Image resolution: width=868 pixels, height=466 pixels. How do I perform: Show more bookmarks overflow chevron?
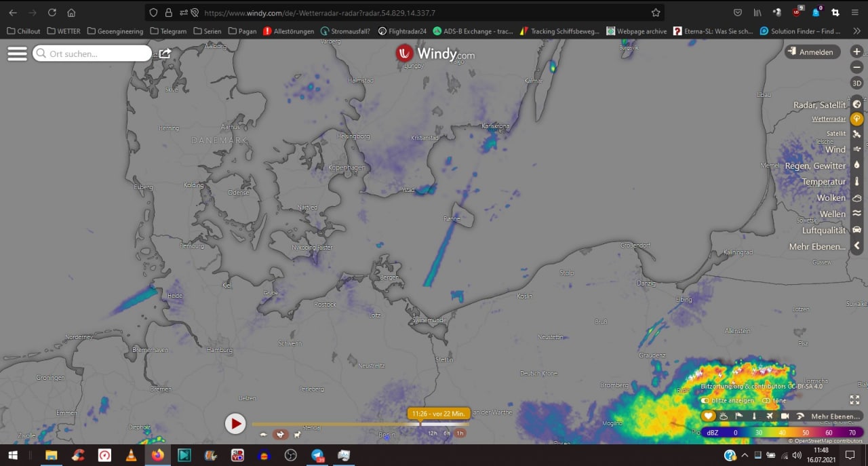point(857,31)
